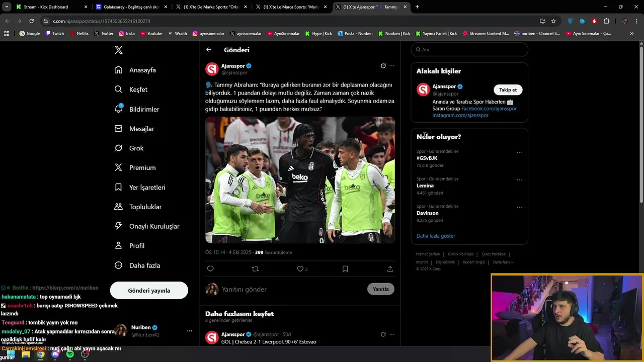Image resolution: width=644 pixels, height=362 pixels.
Task: Open a new browser tab with plus icon
Action: (x=417, y=7)
